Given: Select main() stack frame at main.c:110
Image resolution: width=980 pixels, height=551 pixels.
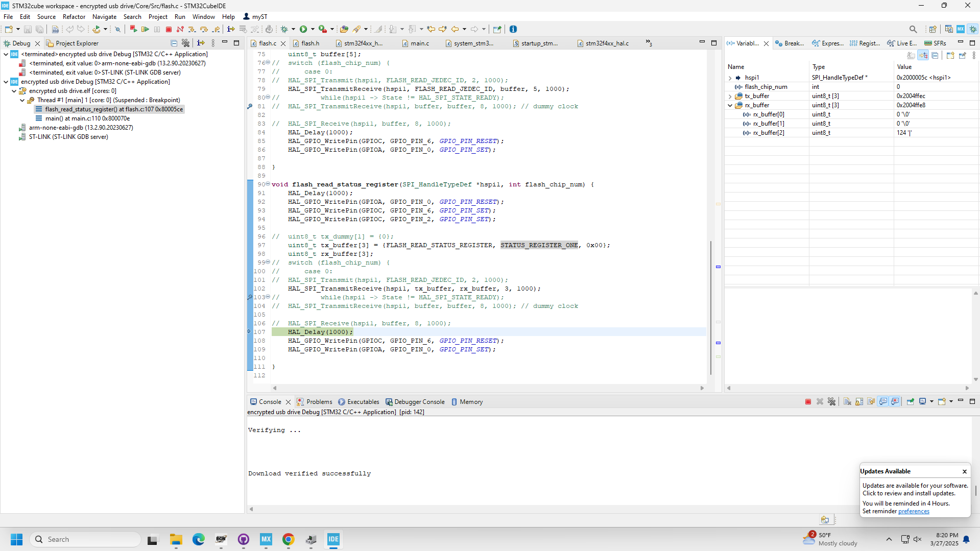Looking at the screenshot, I should [87, 118].
